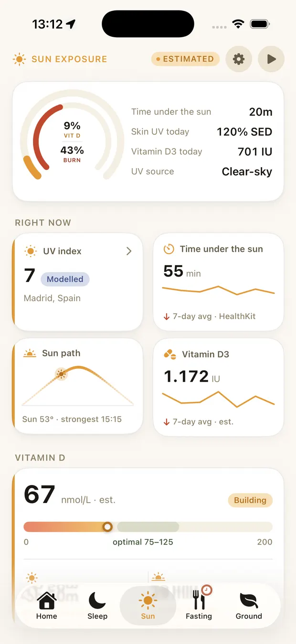Tap the Modelled badge

(x=65, y=279)
